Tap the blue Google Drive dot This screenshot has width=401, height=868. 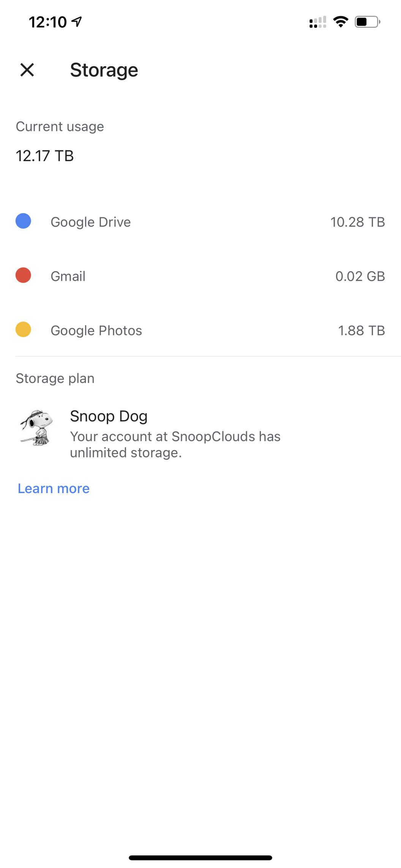(23, 221)
